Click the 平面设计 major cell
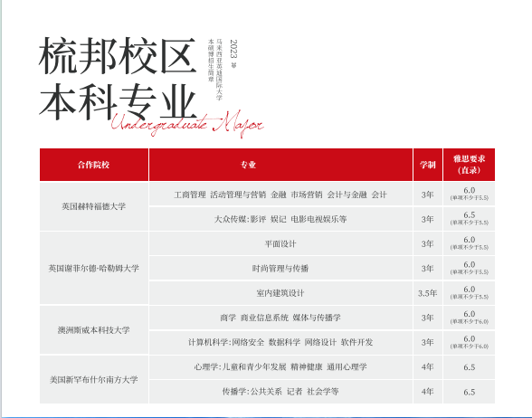Viewport: 532px width, 418px height. tap(280, 244)
